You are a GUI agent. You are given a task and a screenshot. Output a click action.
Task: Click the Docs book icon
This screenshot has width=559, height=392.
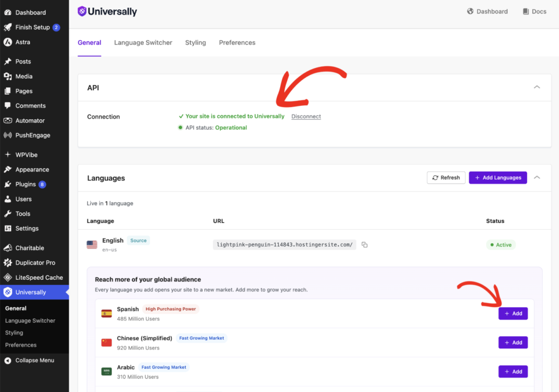click(526, 12)
